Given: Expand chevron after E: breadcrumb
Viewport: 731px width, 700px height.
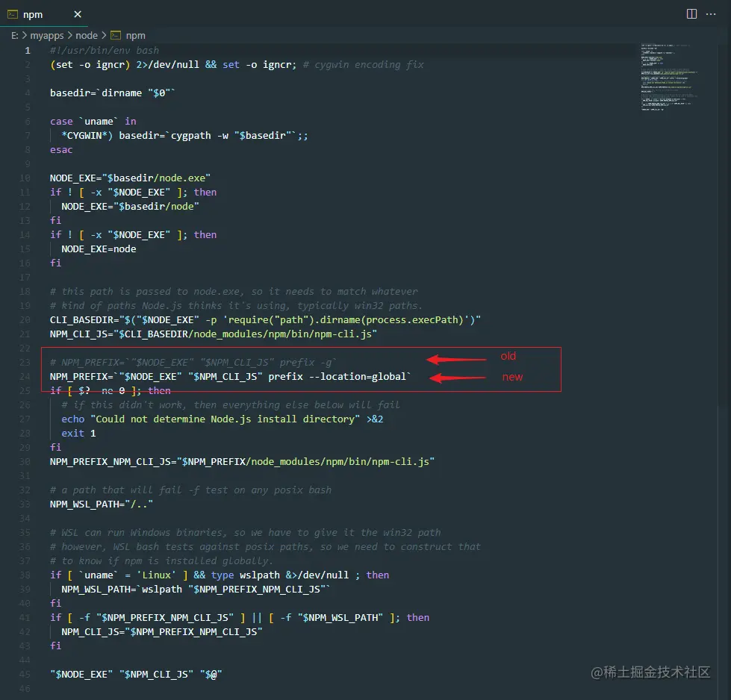Looking at the screenshot, I should [24, 35].
